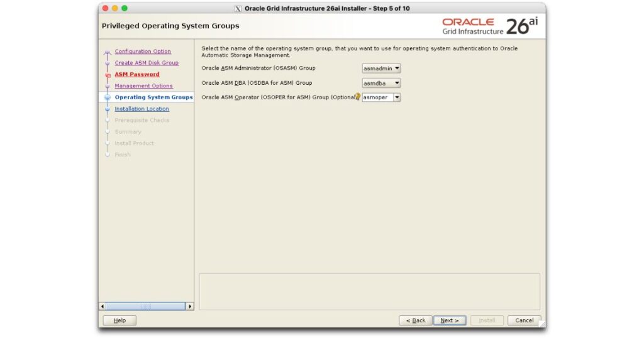The width and height of the screenshot is (644, 338).
Task: Click the Oracle ASM Operator (OSOPER) label
Action: [x=278, y=97]
